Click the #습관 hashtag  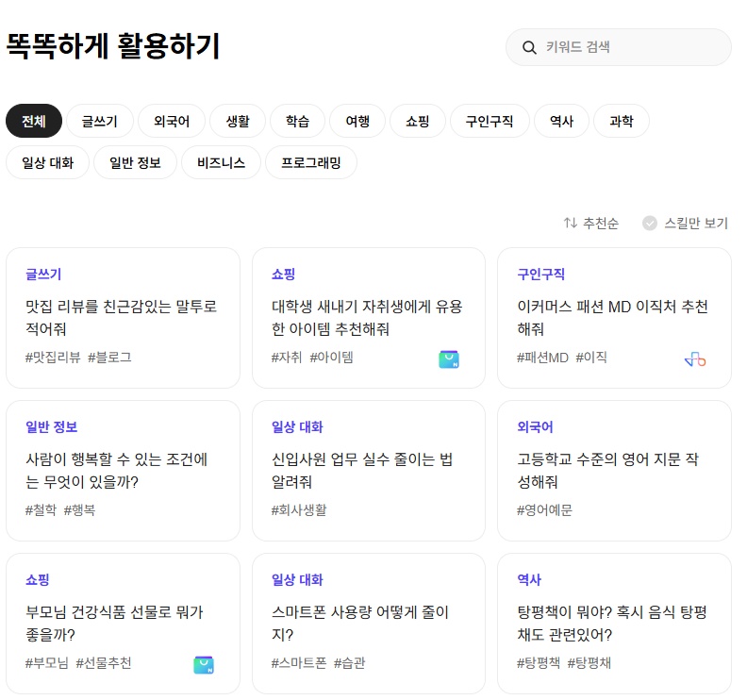[349, 663]
